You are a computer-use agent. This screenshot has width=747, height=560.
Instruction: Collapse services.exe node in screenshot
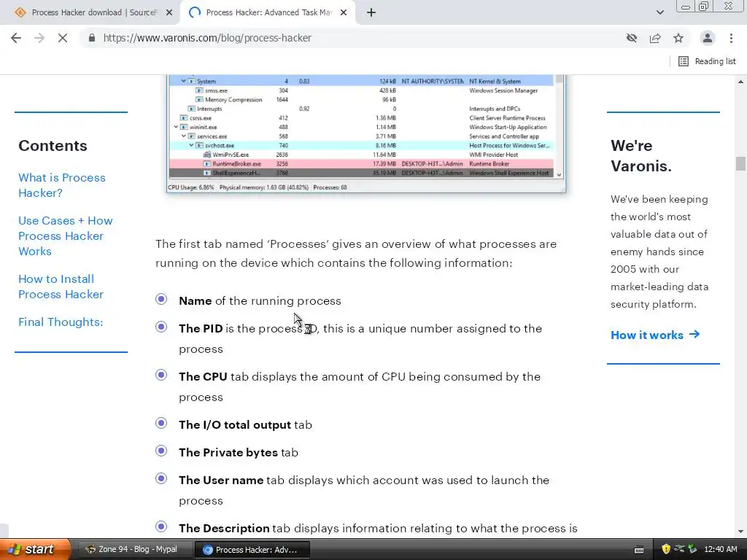183,136
